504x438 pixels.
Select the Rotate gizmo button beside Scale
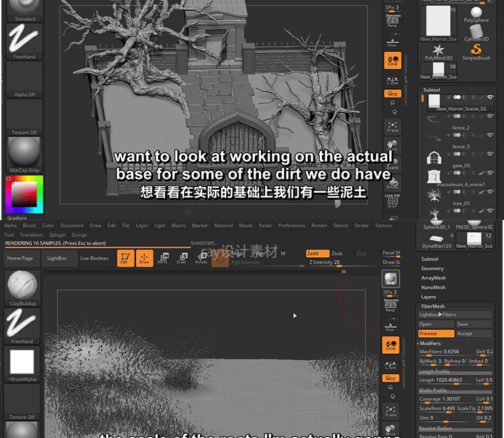[201, 258]
